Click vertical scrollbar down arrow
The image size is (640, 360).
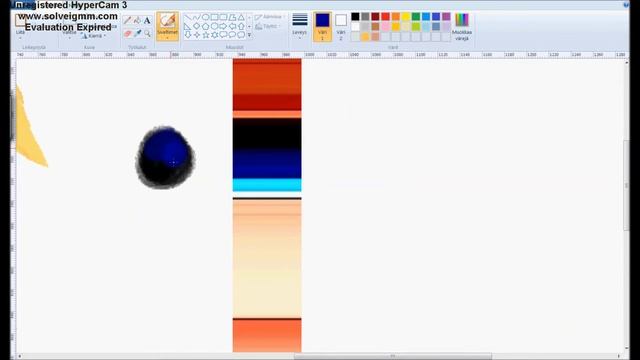(627, 349)
